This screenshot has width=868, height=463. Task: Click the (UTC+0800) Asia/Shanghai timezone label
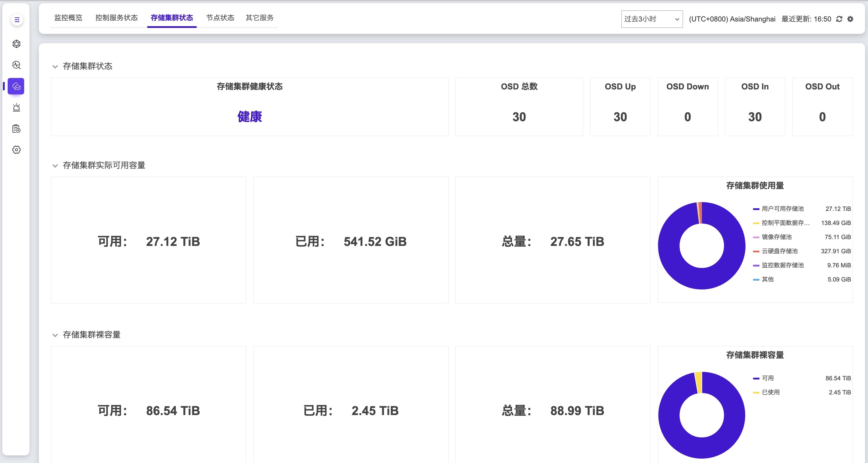(x=732, y=19)
